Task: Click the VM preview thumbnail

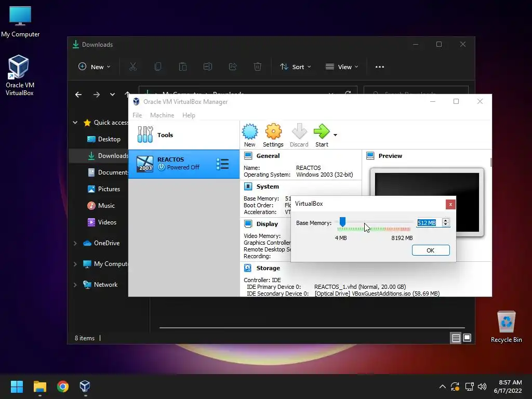Action: coord(427,202)
